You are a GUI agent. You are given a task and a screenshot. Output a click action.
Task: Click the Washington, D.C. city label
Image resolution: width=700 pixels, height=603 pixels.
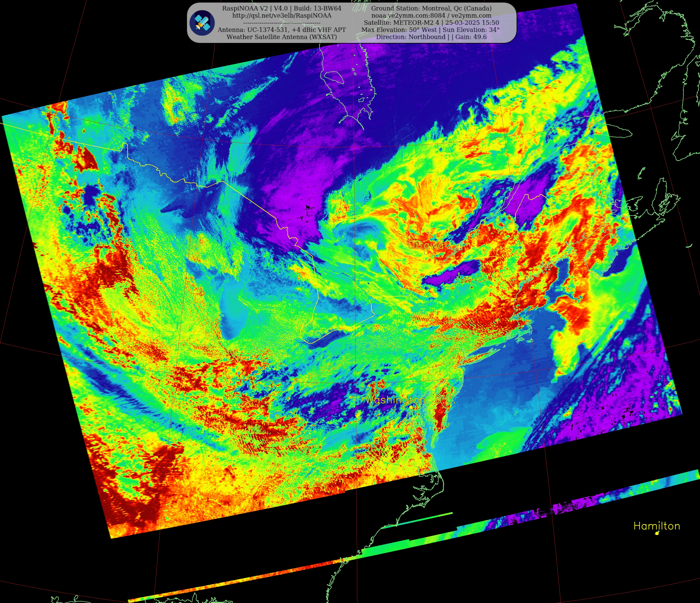pyautogui.click(x=410, y=400)
